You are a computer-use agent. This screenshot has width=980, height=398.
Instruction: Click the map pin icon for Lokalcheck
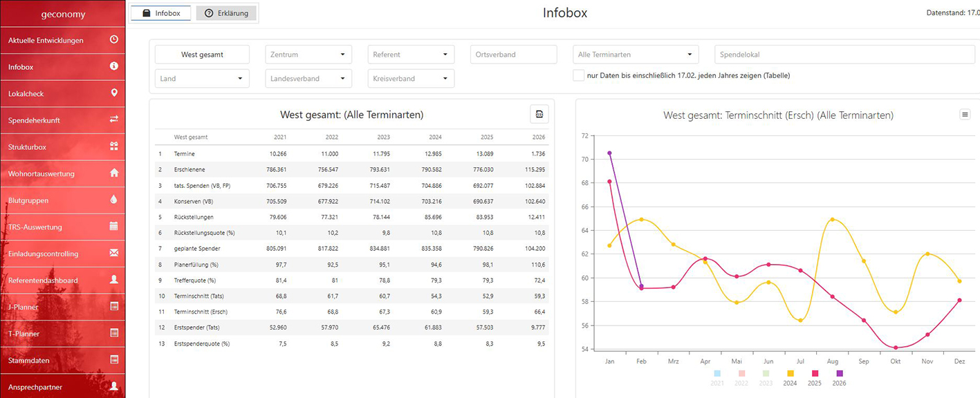coord(114,93)
